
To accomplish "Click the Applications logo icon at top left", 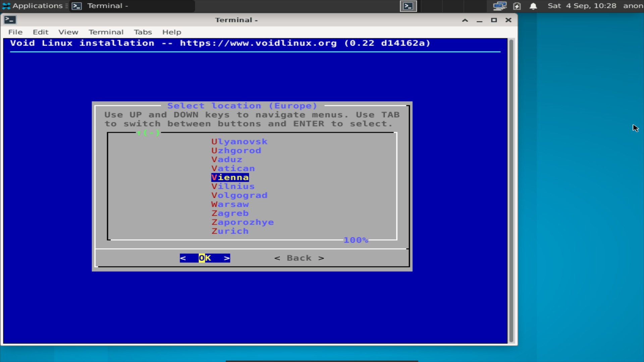I will (7, 6).
